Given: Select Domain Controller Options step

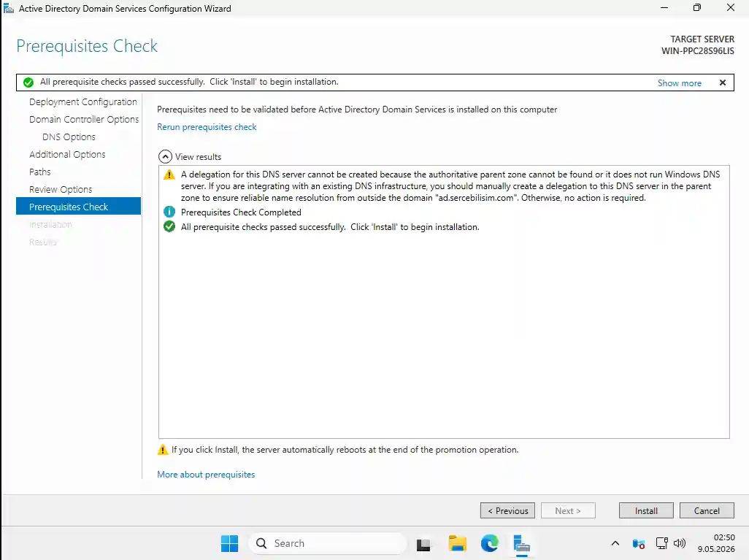Looking at the screenshot, I should tap(84, 120).
